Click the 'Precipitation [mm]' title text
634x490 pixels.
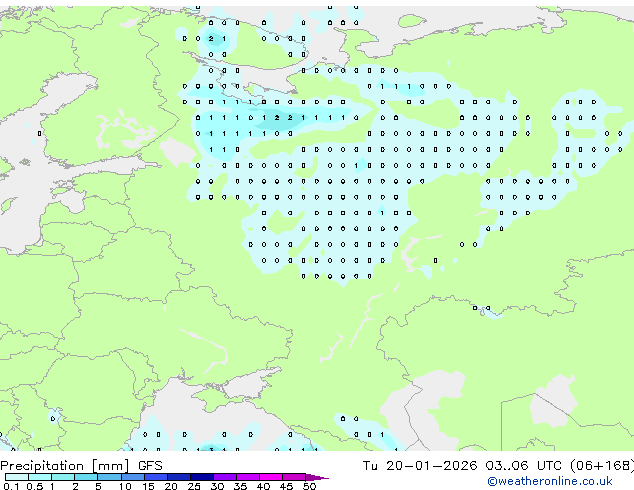(65, 466)
